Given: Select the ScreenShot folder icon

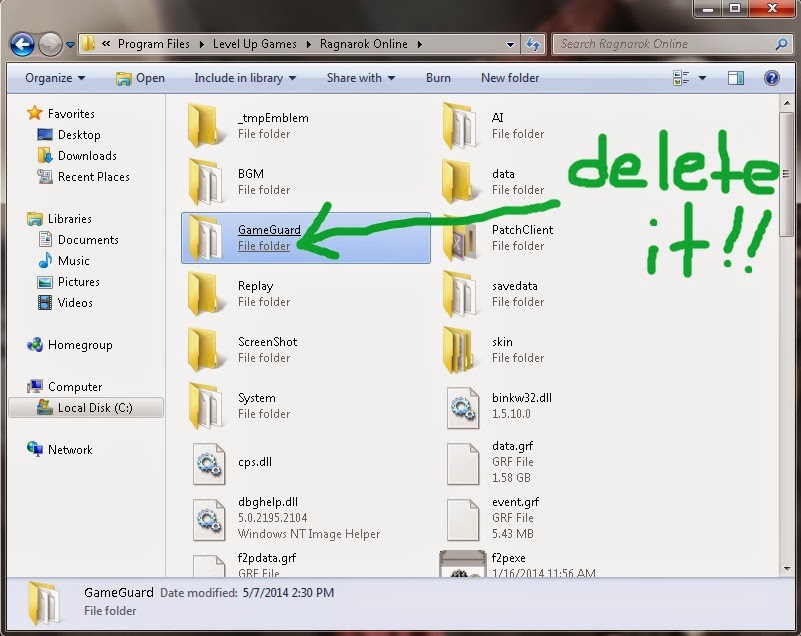Looking at the screenshot, I should (x=205, y=349).
